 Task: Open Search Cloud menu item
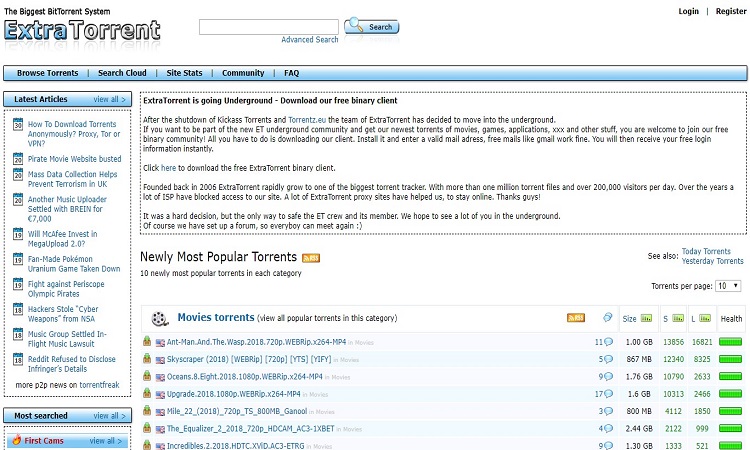(122, 73)
